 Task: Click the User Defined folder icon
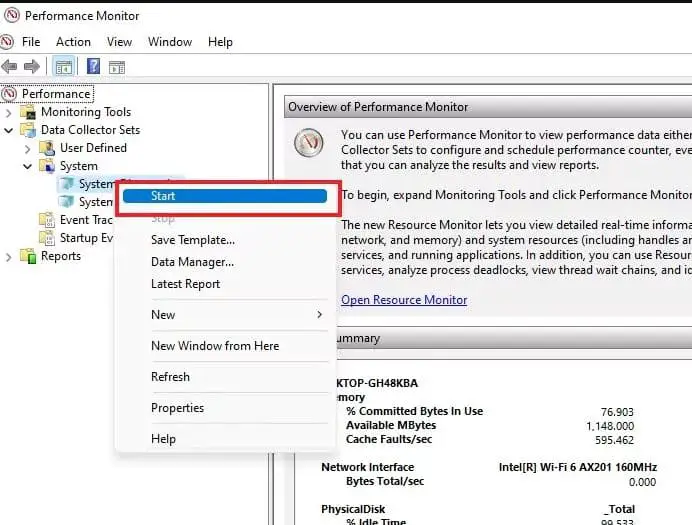[x=47, y=148]
